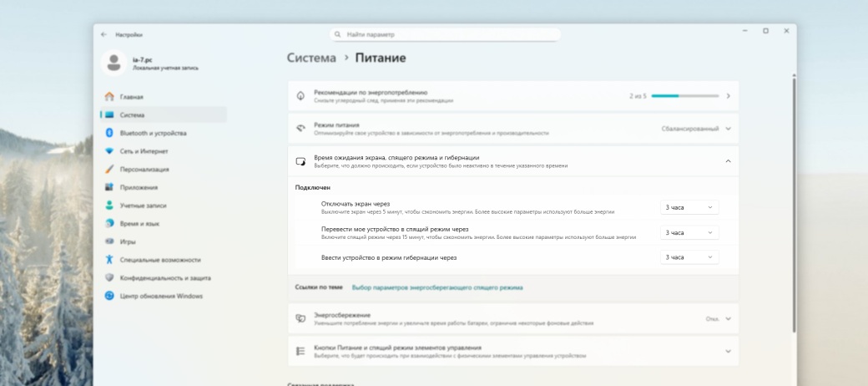Open Центр обновления Windows
The width and height of the screenshot is (868, 386).
[x=160, y=296]
